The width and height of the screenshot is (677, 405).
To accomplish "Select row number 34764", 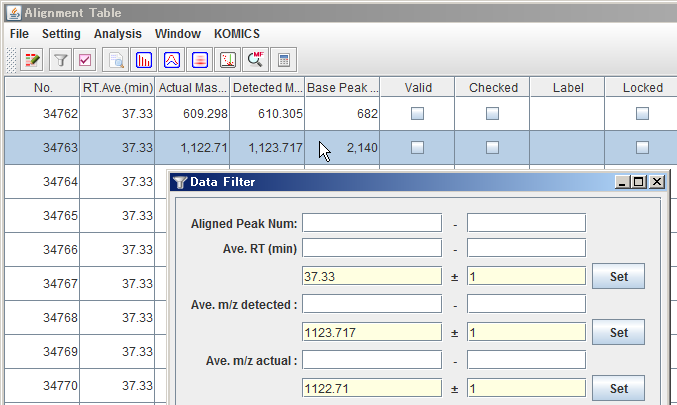I will [x=42, y=182].
